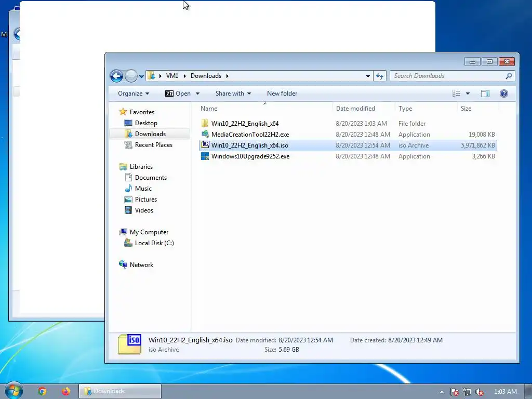Click the 19,008 KB size cell

click(x=482, y=135)
